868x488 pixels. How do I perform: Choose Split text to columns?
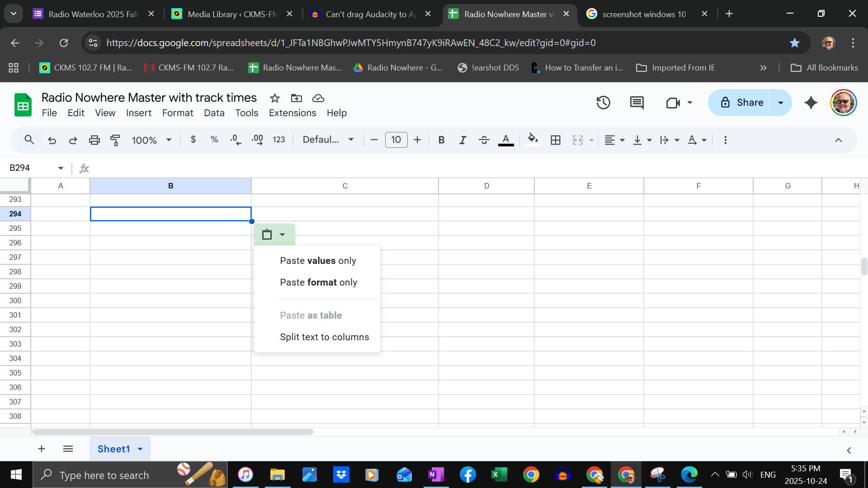coord(324,337)
